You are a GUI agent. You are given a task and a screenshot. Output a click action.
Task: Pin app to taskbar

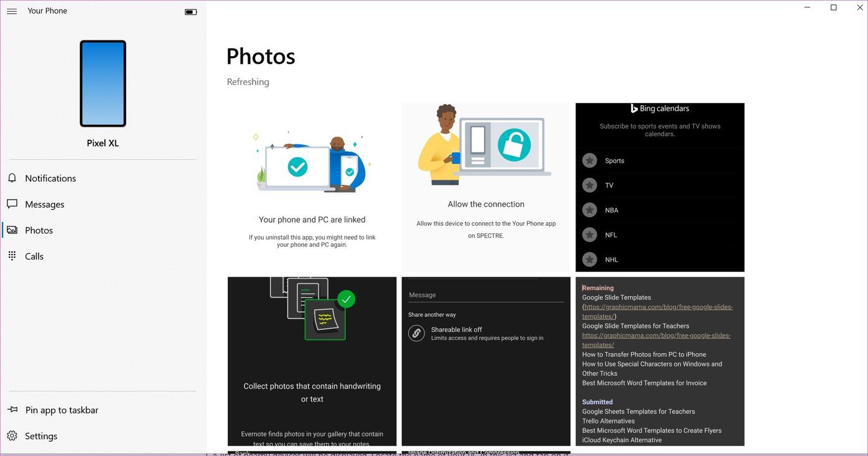coord(104,410)
